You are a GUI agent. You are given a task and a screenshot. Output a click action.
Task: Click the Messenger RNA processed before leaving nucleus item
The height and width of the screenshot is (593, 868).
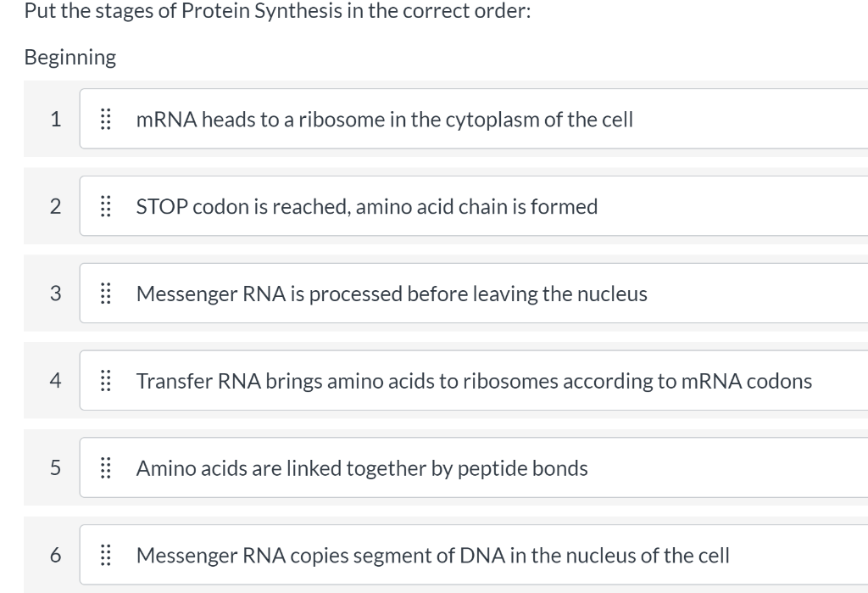392,294
